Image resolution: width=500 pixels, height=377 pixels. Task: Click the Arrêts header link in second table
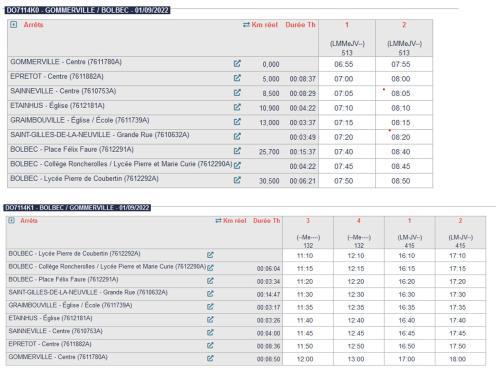(29, 220)
